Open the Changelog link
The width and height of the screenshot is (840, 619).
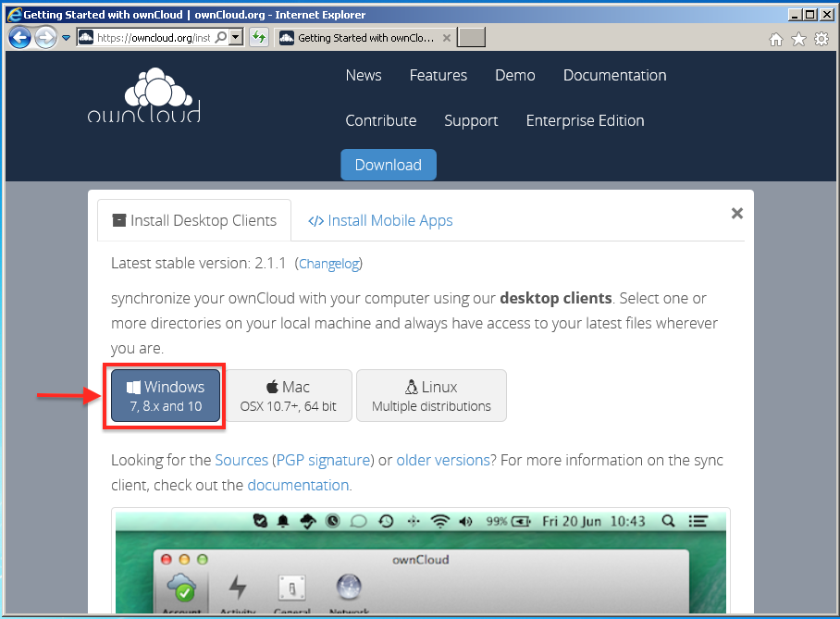tap(329, 264)
